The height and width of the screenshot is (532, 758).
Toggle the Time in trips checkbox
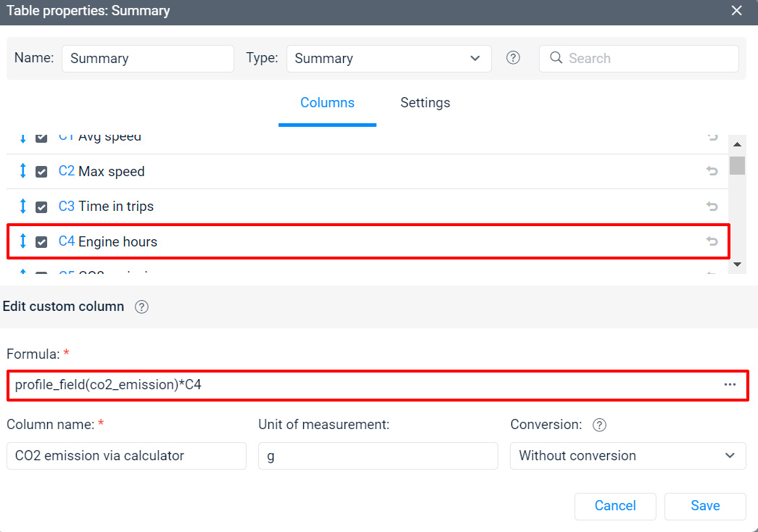(42, 207)
